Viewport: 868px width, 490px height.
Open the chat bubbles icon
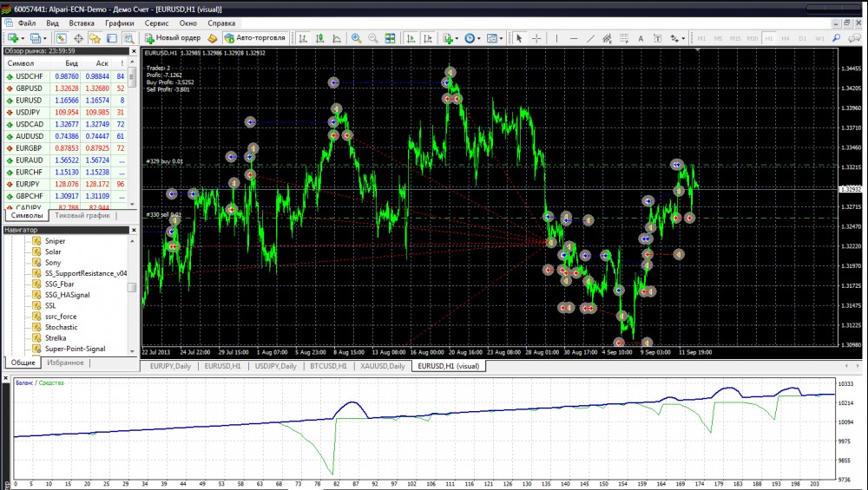[x=854, y=38]
